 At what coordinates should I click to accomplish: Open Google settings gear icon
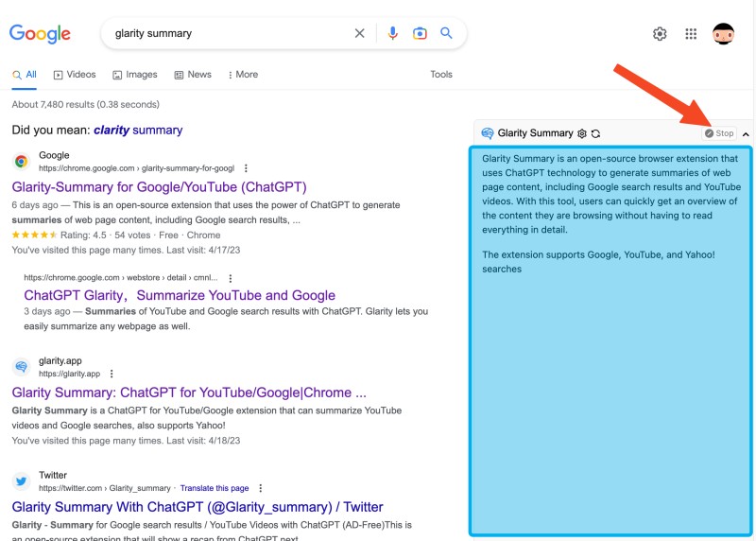660,34
